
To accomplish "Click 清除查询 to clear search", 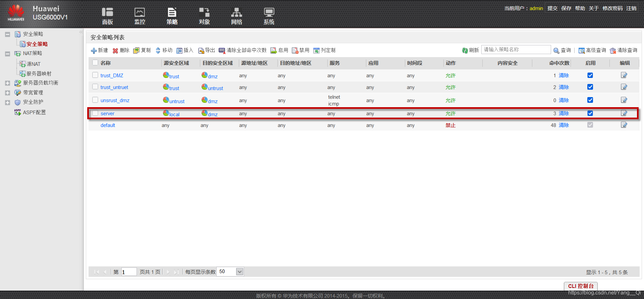I will click(x=624, y=50).
